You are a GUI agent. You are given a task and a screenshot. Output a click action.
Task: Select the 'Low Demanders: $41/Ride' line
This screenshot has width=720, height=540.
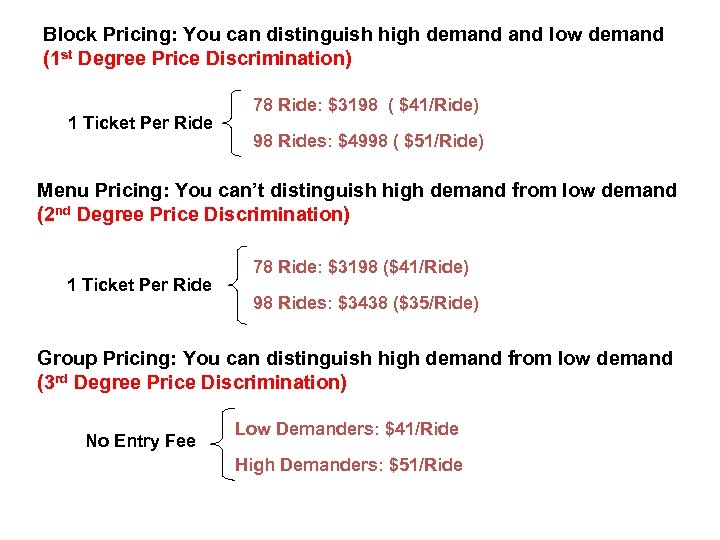pyautogui.click(x=346, y=429)
